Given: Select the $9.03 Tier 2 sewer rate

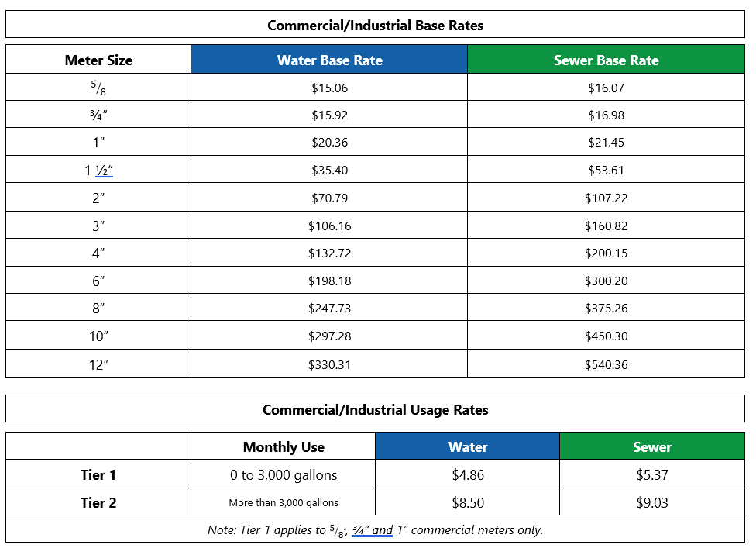Looking at the screenshot, I should [651, 503].
